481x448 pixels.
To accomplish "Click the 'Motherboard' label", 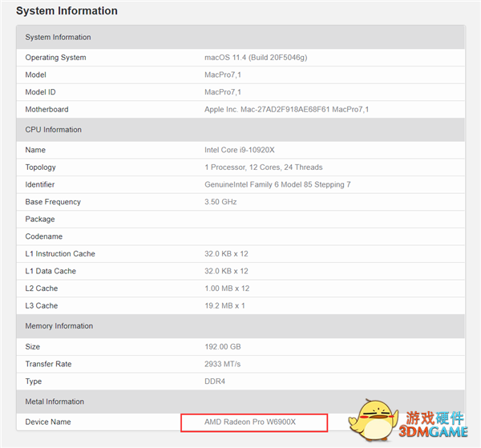I will click(x=47, y=109).
